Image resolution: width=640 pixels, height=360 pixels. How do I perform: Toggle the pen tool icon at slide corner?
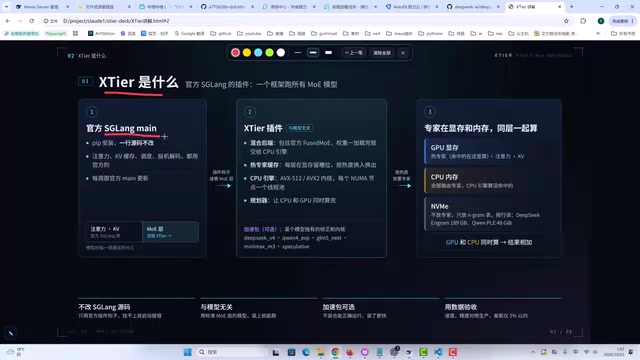tap(11, 333)
